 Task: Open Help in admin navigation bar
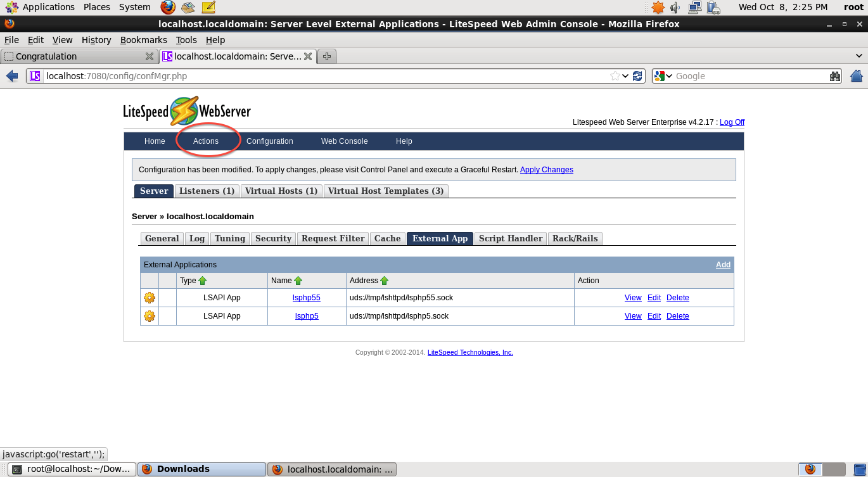coord(404,141)
